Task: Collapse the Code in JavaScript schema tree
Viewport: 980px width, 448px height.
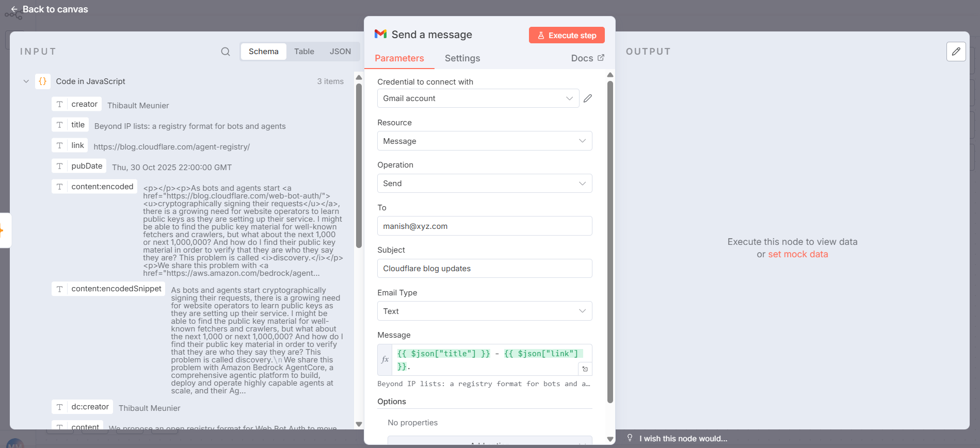Action: [x=26, y=81]
